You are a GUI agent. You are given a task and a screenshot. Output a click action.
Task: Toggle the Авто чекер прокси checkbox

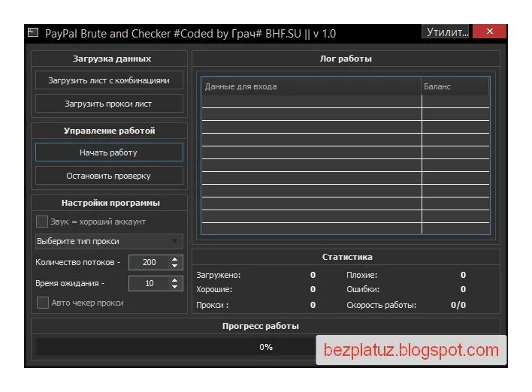42,303
